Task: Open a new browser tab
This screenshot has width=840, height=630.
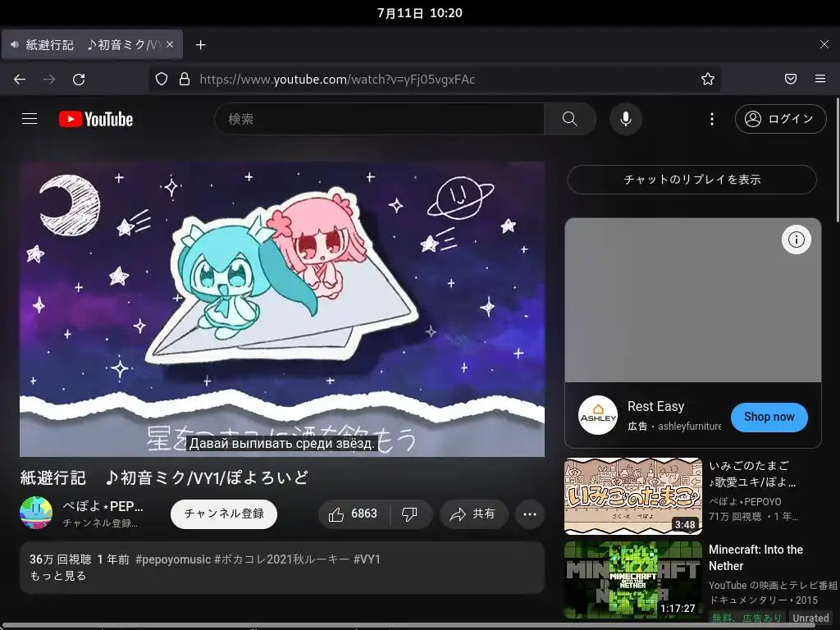Action: [x=200, y=45]
